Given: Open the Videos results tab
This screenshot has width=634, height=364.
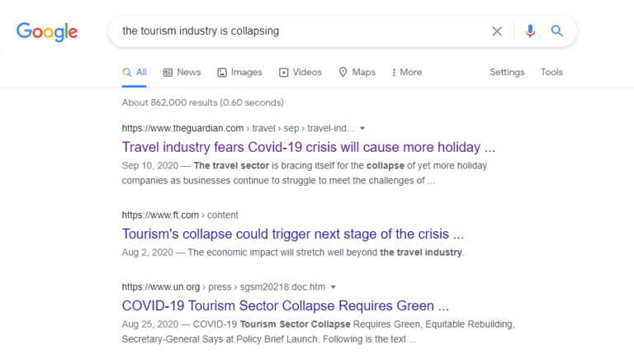Looking at the screenshot, I should coord(300,73).
